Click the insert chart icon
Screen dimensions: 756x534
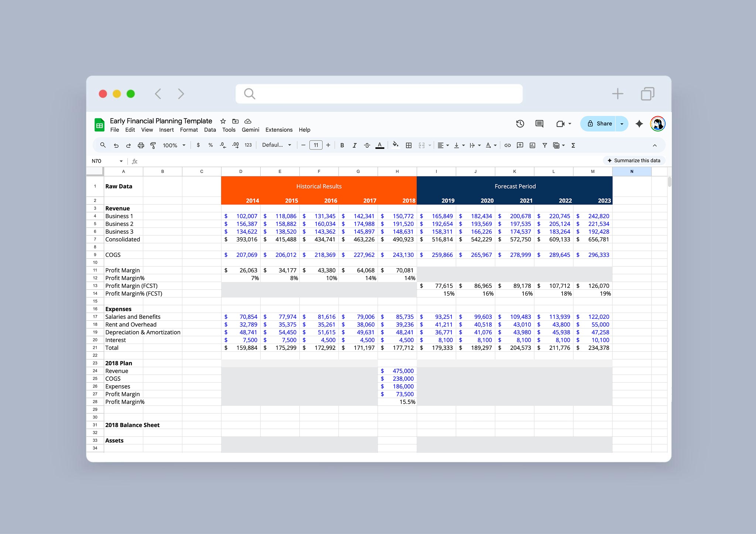coord(532,145)
